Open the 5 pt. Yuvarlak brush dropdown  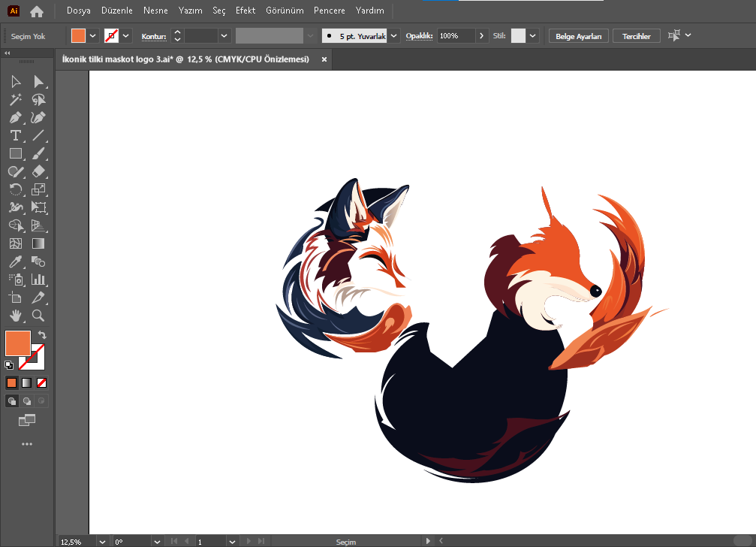click(x=394, y=36)
